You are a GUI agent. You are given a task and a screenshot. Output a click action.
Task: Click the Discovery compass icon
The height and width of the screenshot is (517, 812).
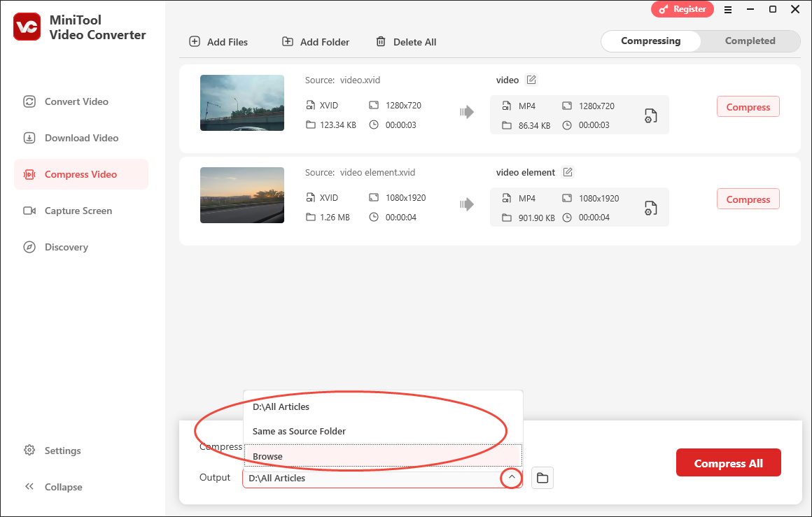click(x=29, y=247)
